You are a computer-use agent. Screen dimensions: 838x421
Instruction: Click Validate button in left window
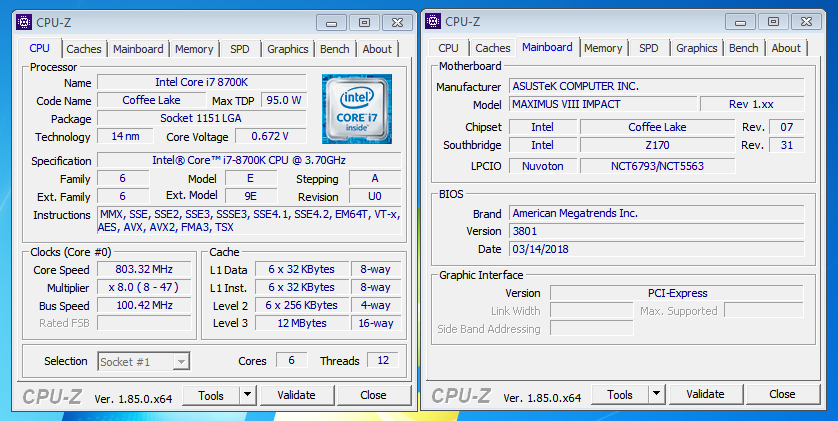(x=296, y=395)
